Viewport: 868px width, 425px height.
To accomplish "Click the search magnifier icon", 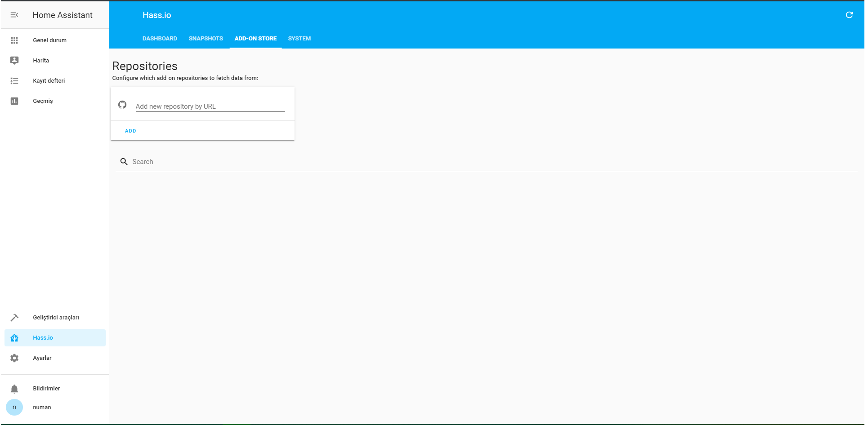I will [x=124, y=161].
